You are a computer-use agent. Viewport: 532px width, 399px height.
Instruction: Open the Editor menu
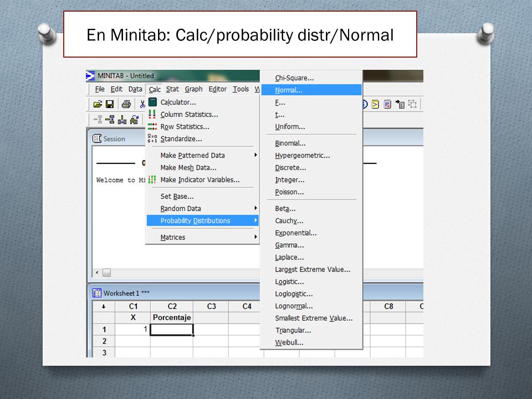click(217, 89)
